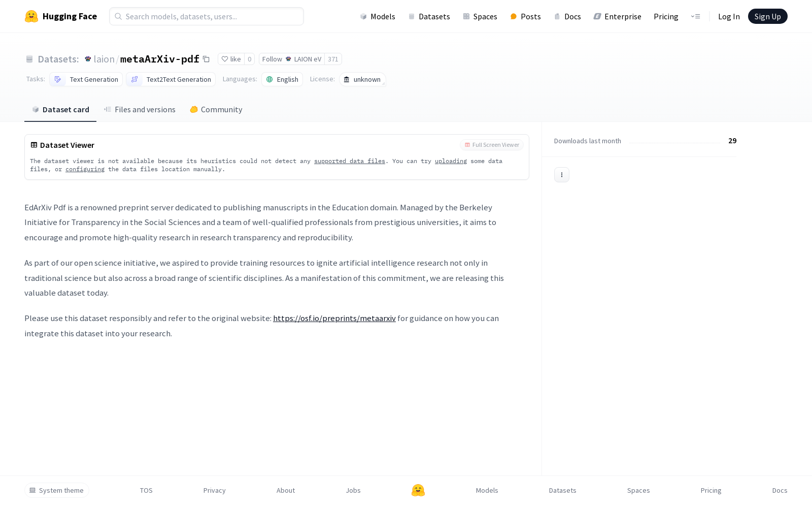This screenshot has height=508, width=812.
Task: Follow the LAION eV organization
Action: point(292,59)
